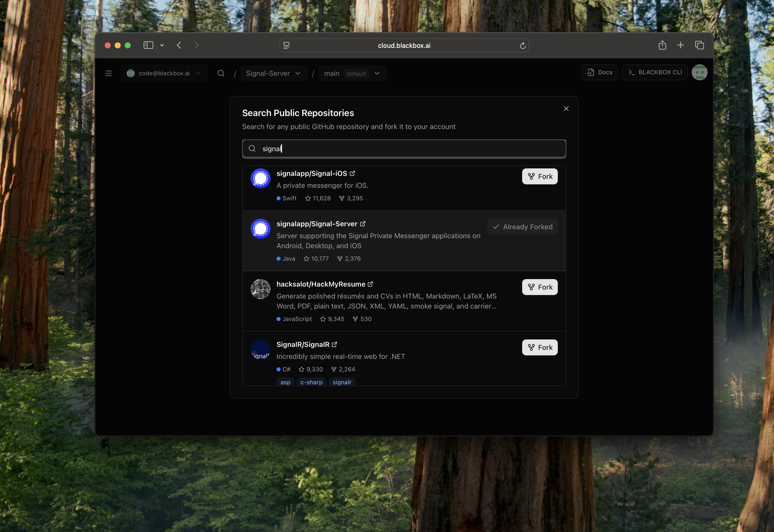Toggle the Safari sidebar
This screenshot has width=774, height=532.
pos(148,45)
